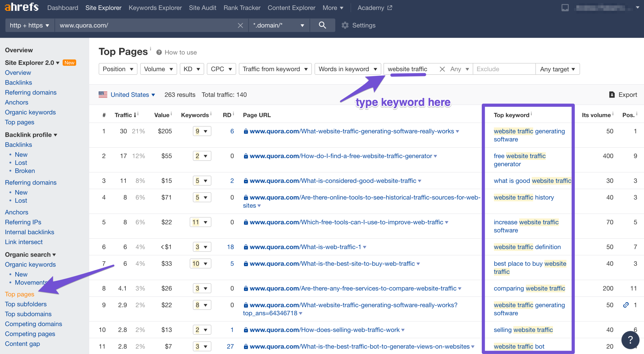Click the keyword 'comparing website traffic'
This screenshot has height=354, width=644.
529,288
